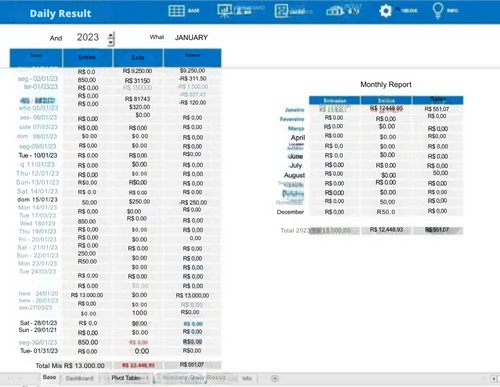Open the Daily Result sheet tab
The width and height of the screenshot is (500, 387).
pos(208,378)
